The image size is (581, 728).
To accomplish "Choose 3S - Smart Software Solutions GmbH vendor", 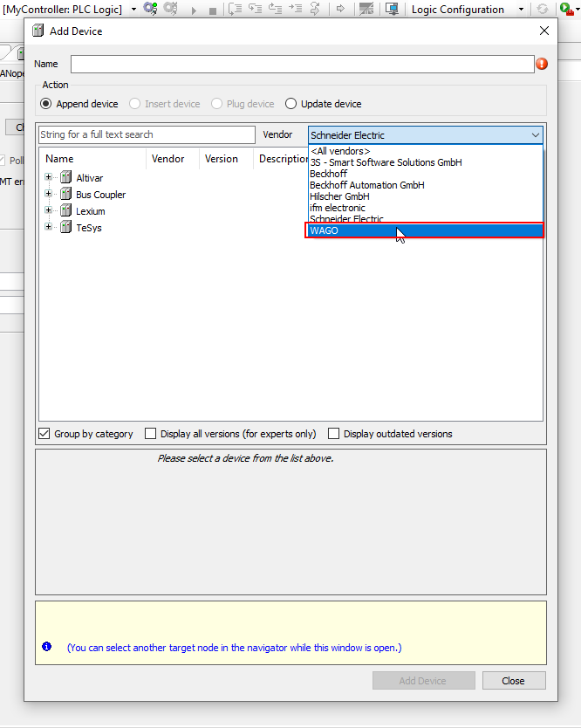I will pyautogui.click(x=426, y=162).
